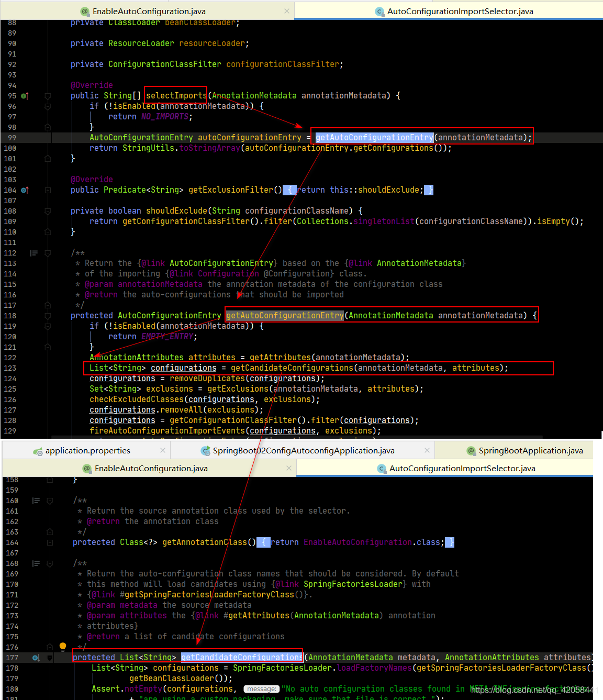Click the Java file icon on SpringBootApplication.java tab

click(470, 450)
